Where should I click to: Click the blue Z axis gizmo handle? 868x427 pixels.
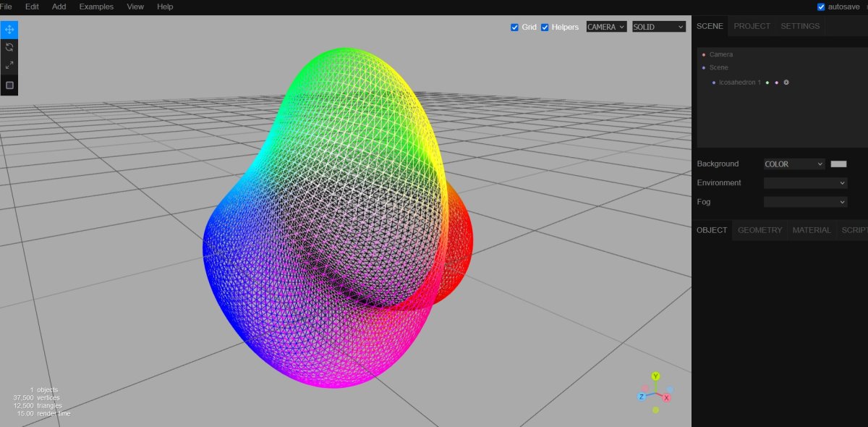click(642, 397)
